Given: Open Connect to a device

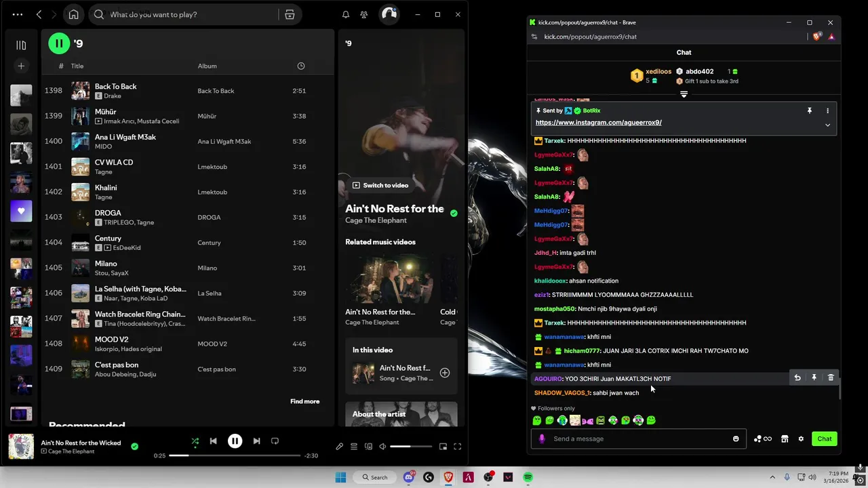Looking at the screenshot, I should point(368,447).
